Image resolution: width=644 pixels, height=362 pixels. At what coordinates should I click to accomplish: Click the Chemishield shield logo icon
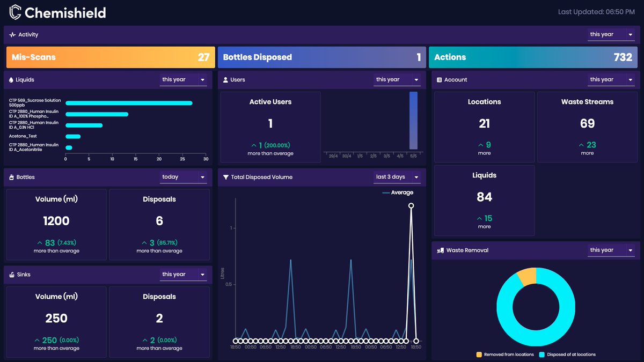coord(15,12)
